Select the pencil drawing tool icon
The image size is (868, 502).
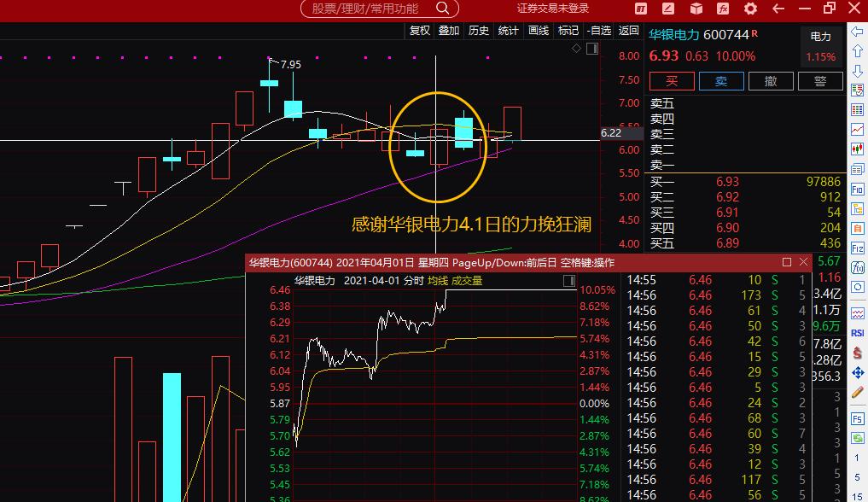(858, 393)
